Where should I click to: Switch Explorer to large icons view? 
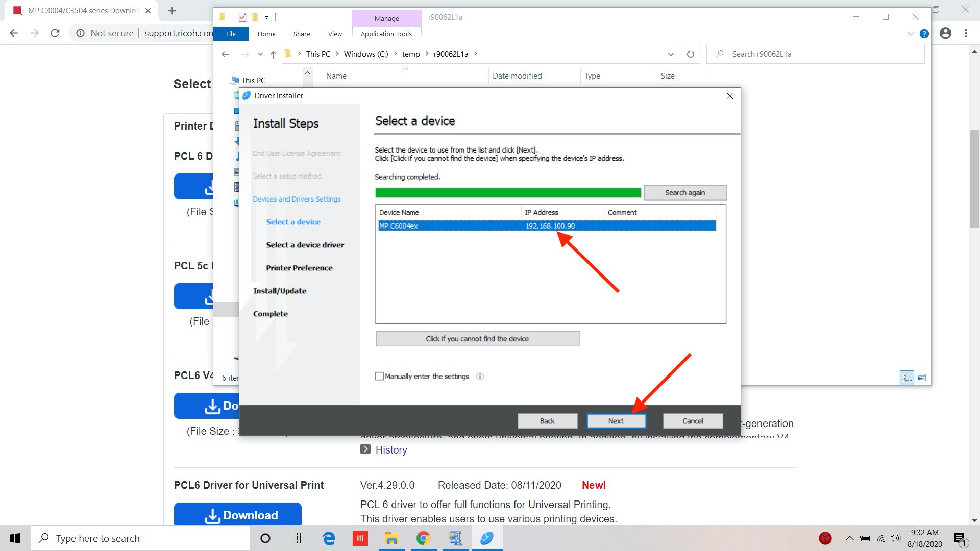[921, 378]
